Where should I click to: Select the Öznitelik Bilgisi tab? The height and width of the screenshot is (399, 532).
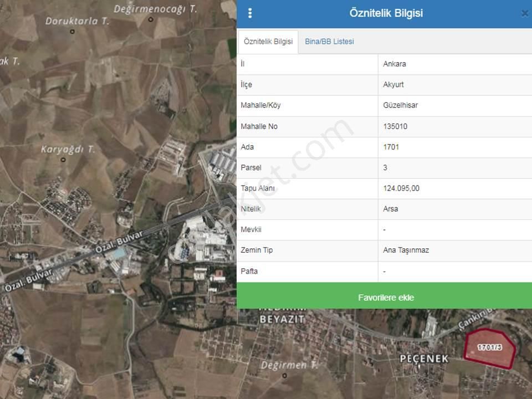pyautogui.click(x=268, y=42)
